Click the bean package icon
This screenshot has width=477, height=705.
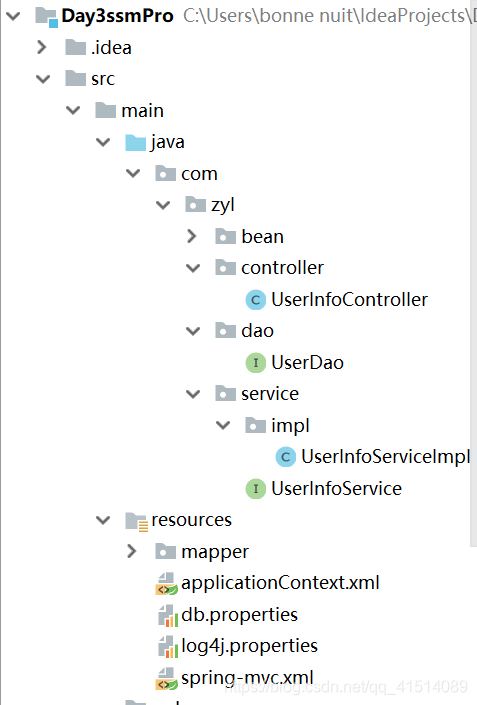click(x=226, y=236)
